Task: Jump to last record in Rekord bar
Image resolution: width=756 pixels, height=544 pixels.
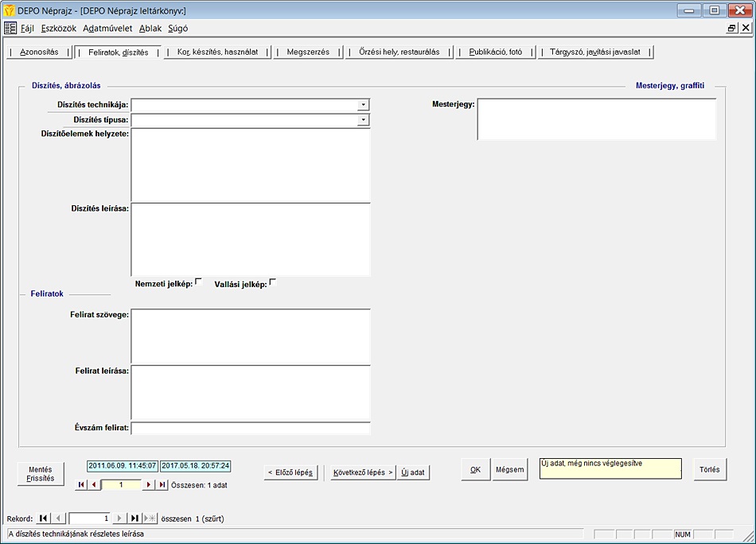Action: pos(135,519)
